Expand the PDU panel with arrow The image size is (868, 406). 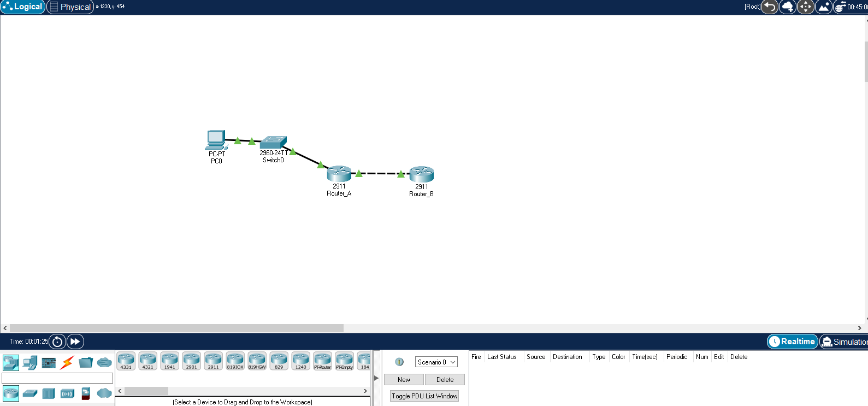(376, 378)
